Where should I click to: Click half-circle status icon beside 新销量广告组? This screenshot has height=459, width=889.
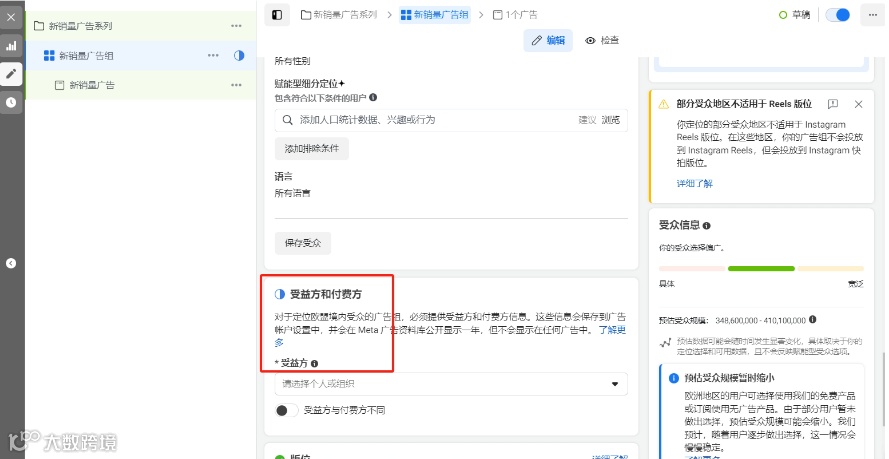(239, 56)
